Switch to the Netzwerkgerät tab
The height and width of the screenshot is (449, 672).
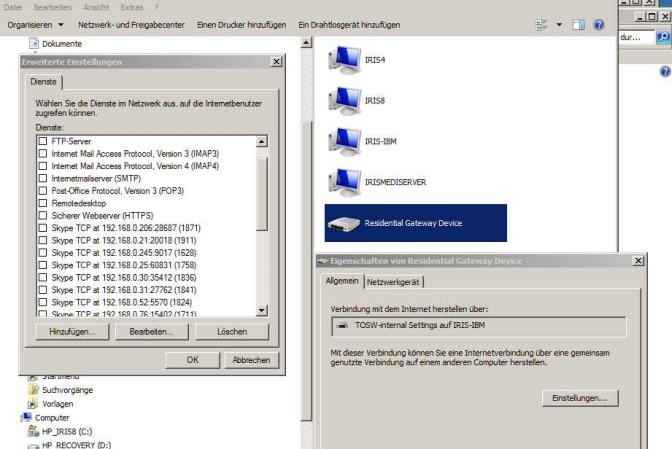pos(393,282)
